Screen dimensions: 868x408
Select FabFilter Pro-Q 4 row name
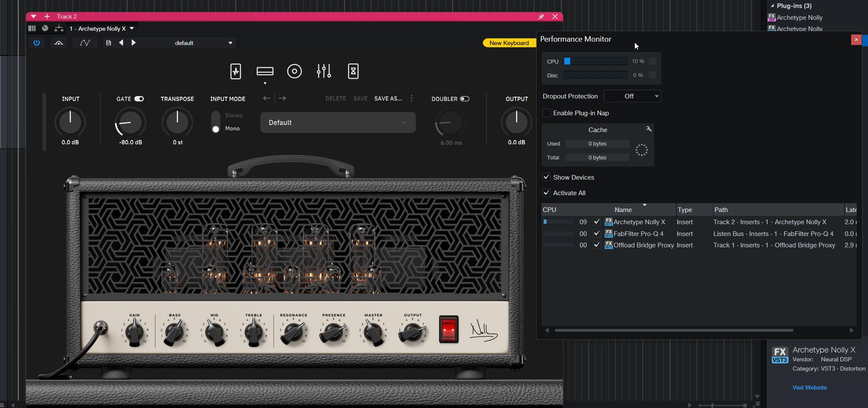click(639, 233)
